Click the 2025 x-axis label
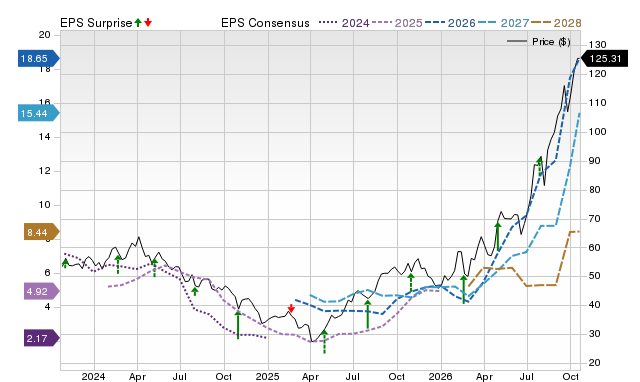The width and height of the screenshot is (640, 382). (267, 376)
